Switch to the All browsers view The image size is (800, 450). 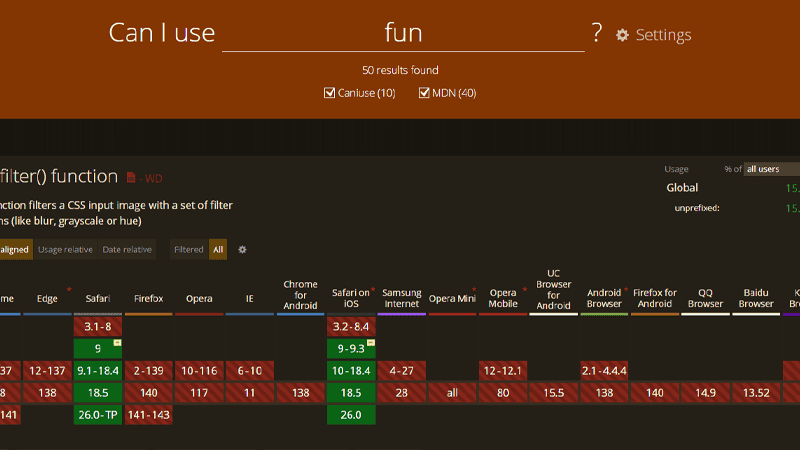(218, 249)
